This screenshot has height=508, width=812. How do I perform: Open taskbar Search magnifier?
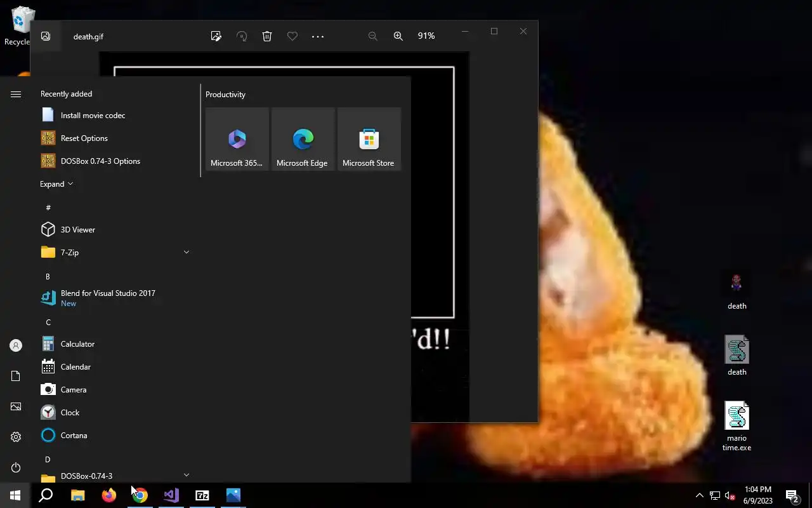[46, 495]
